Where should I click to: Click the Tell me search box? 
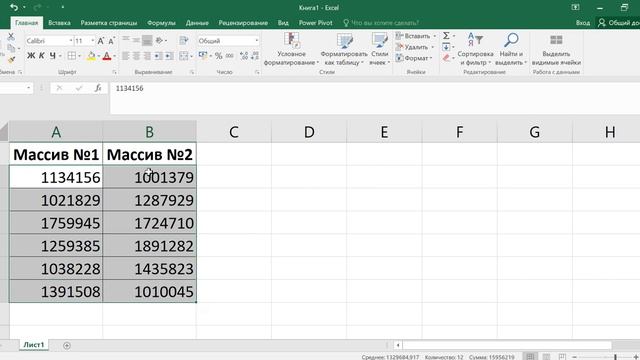point(382,23)
